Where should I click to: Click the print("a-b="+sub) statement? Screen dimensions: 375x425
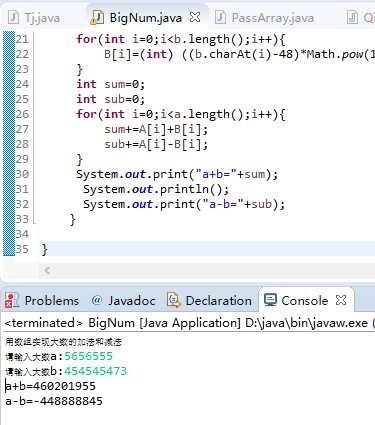pyautogui.click(x=184, y=204)
